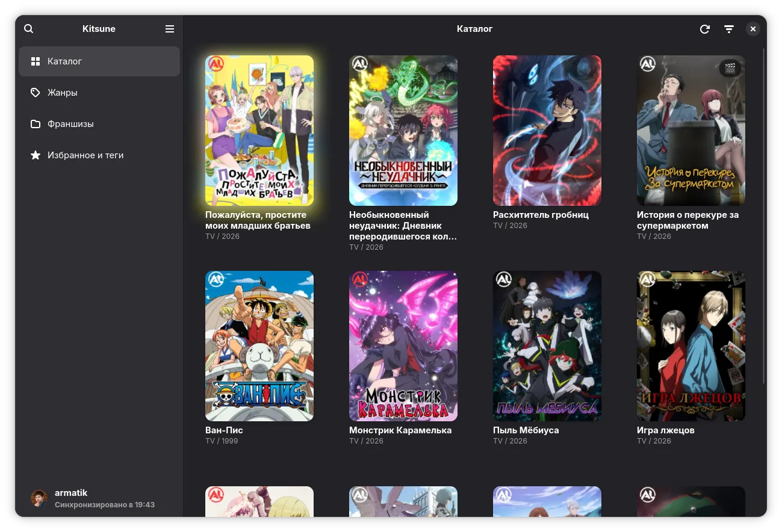The height and width of the screenshot is (532, 782).
Task: Select Каталог in the sidebar
Action: [99, 61]
